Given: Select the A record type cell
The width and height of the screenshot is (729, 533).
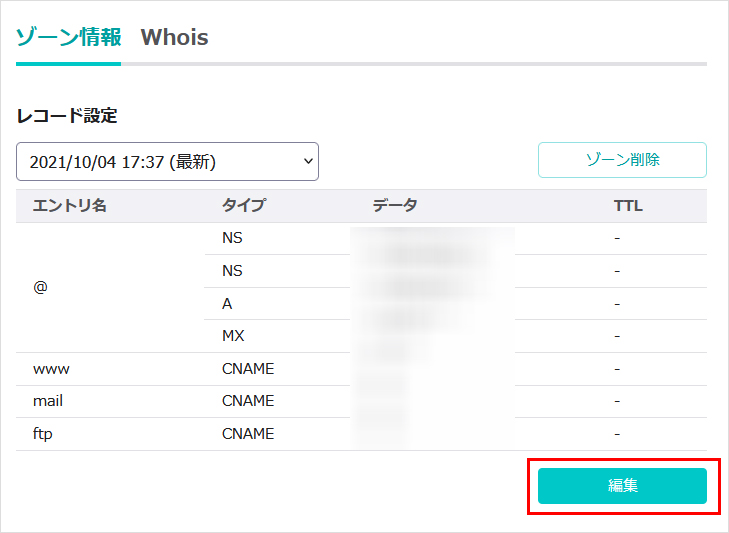Looking at the screenshot, I should [x=227, y=303].
